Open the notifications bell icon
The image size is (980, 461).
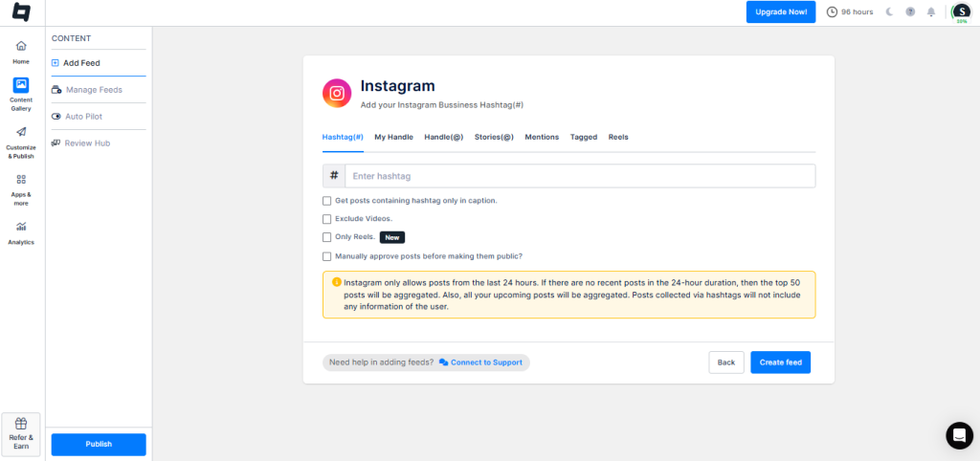(931, 11)
